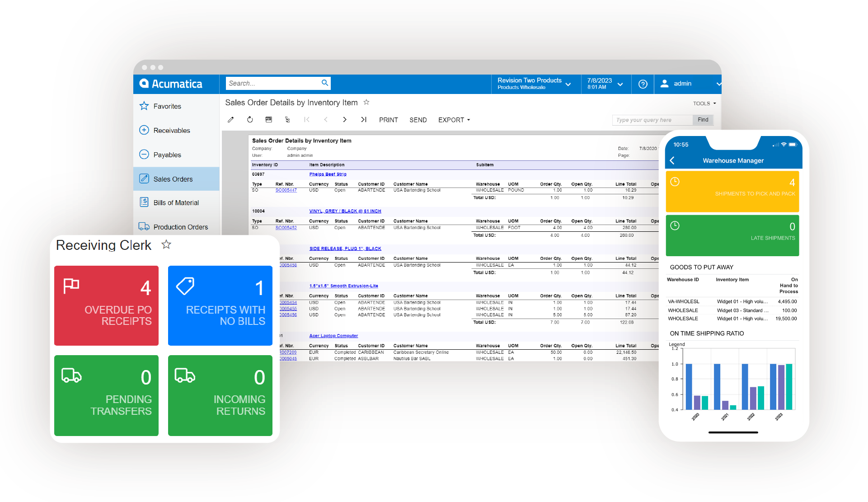
Task: Open the Phelps Beef Strip item link
Action: click(328, 174)
